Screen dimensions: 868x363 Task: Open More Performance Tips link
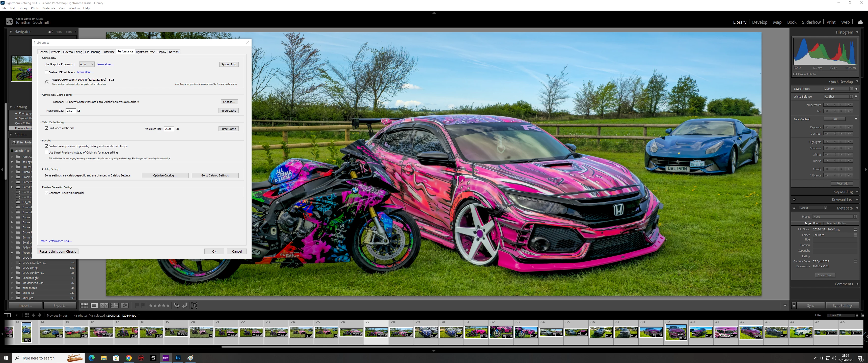(56, 241)
